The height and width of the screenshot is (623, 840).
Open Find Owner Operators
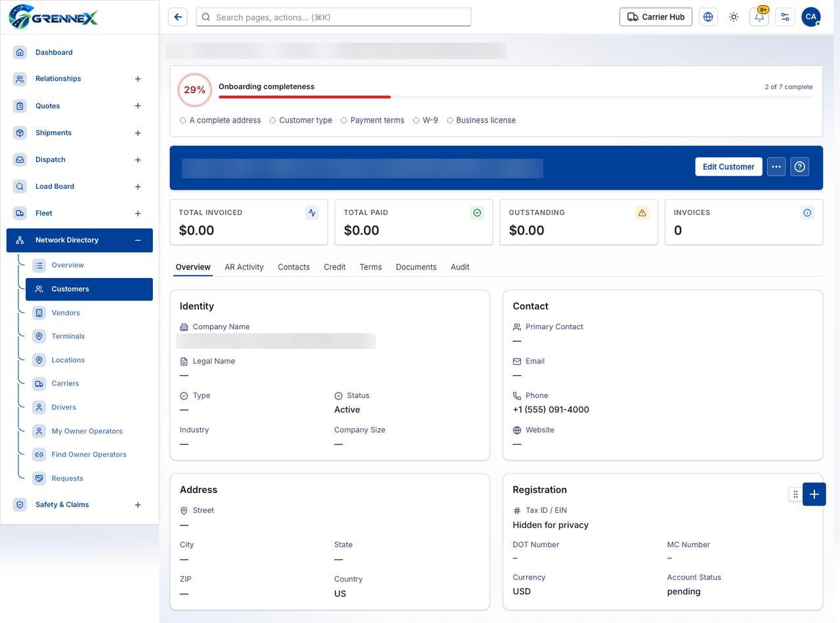pyautogui.click(x=89, y=454)
